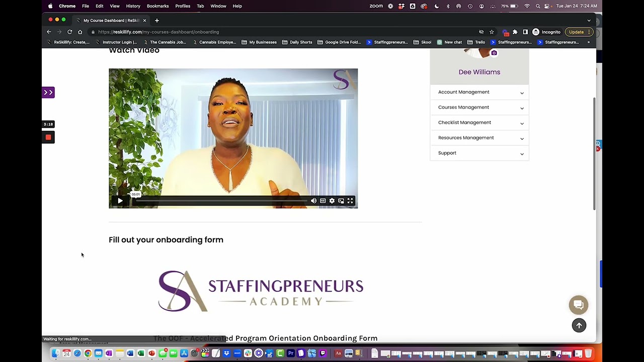Expand Support menu
This screenshot has height=362, width=644.
coord(479,153)
